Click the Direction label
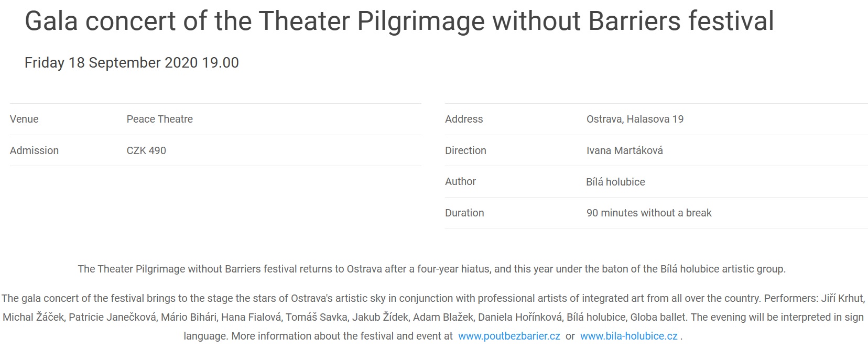 465,150
